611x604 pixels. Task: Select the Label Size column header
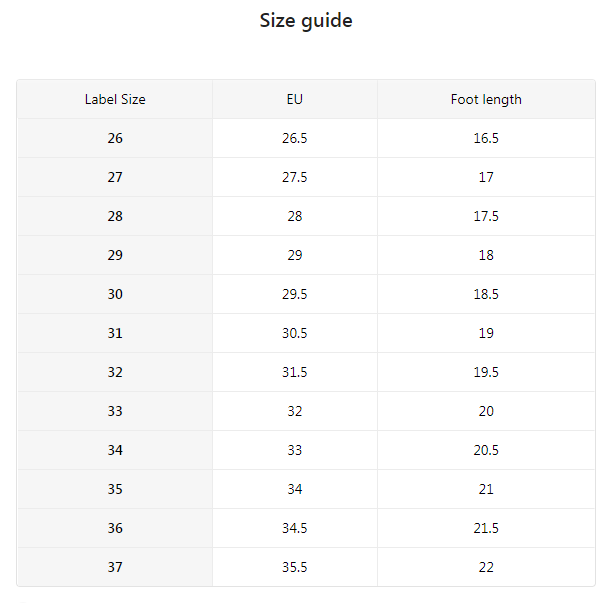coord(115,99)
